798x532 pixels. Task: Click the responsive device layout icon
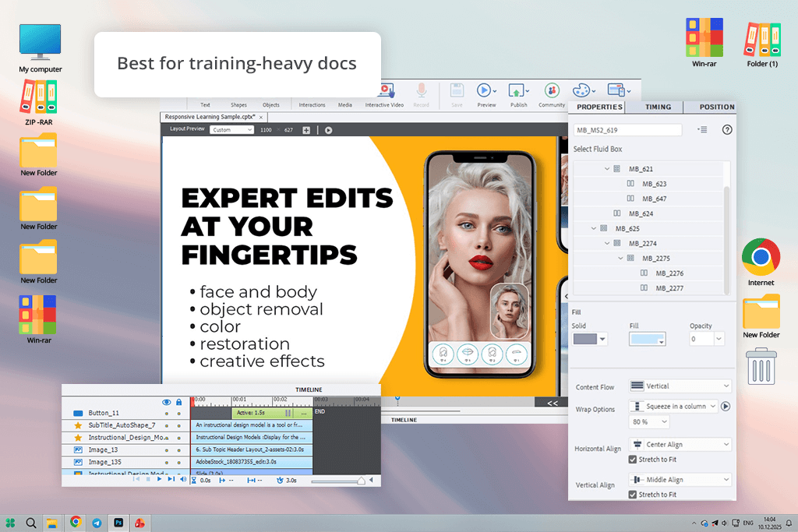tap(616, 90)
